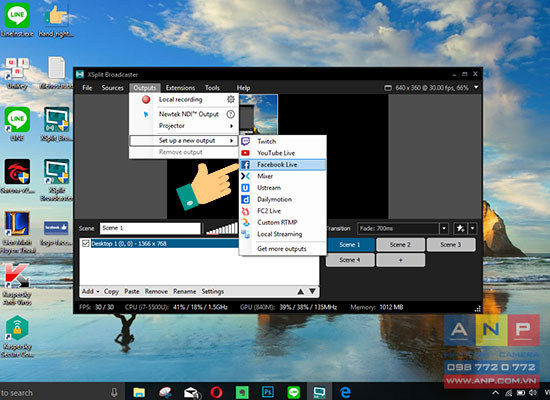The height and width of the screenshot is (400, 550).
Task: Move source up with the up arrow
Action: [x=301, y=291]
